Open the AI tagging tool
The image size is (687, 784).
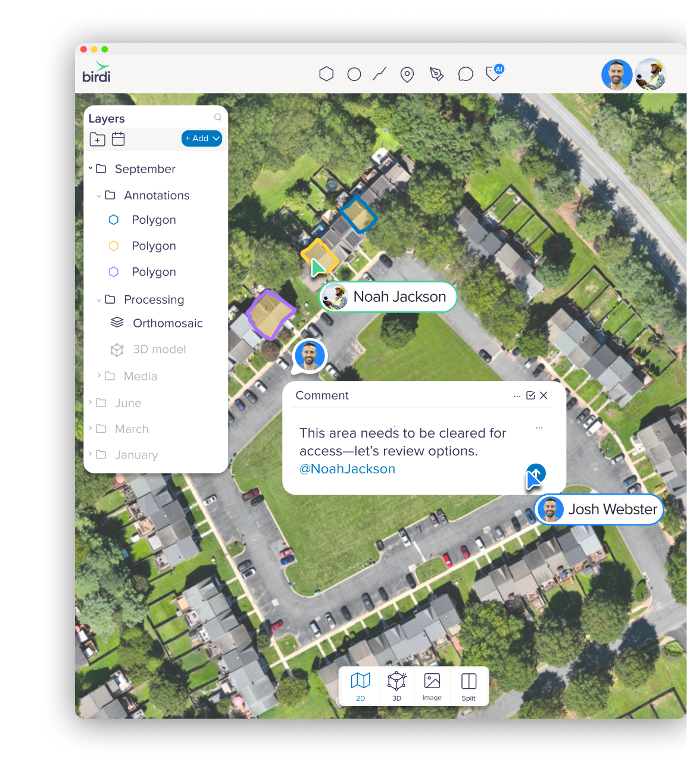494,74
